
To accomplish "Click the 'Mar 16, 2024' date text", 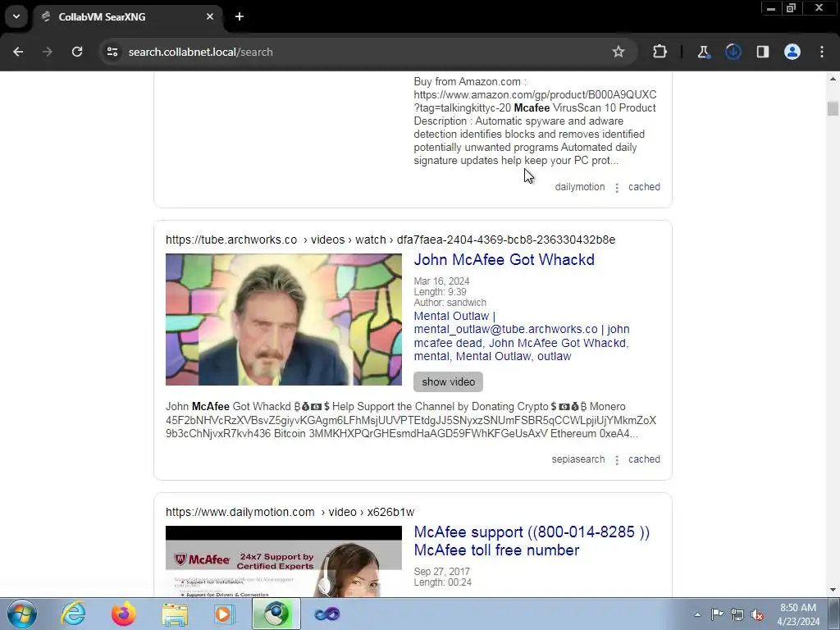I will pyautogui.click(x=441, y=281).
